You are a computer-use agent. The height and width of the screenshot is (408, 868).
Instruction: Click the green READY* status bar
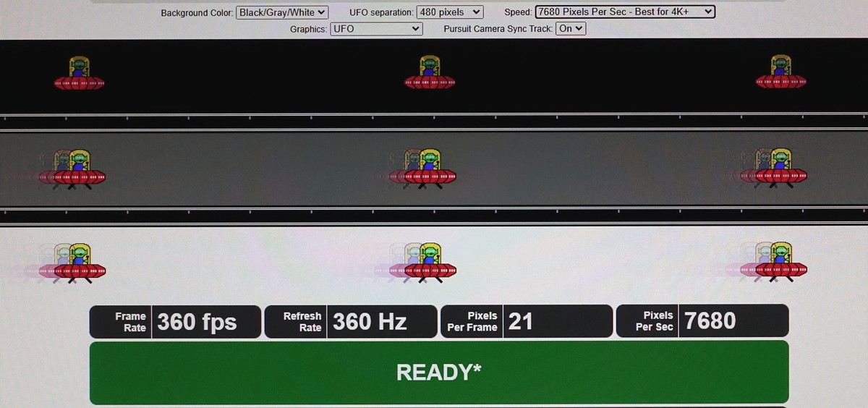click(439, 373)
